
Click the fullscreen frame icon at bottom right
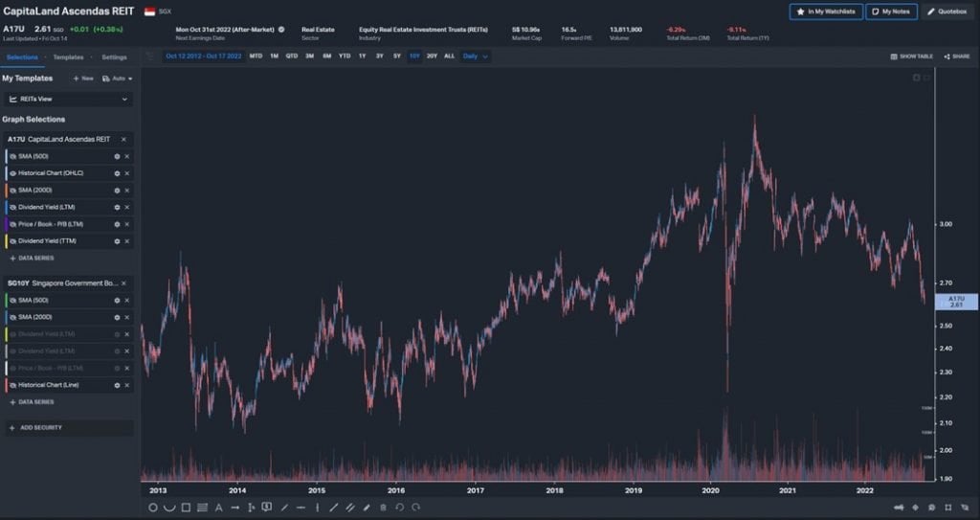coord(948,508)
